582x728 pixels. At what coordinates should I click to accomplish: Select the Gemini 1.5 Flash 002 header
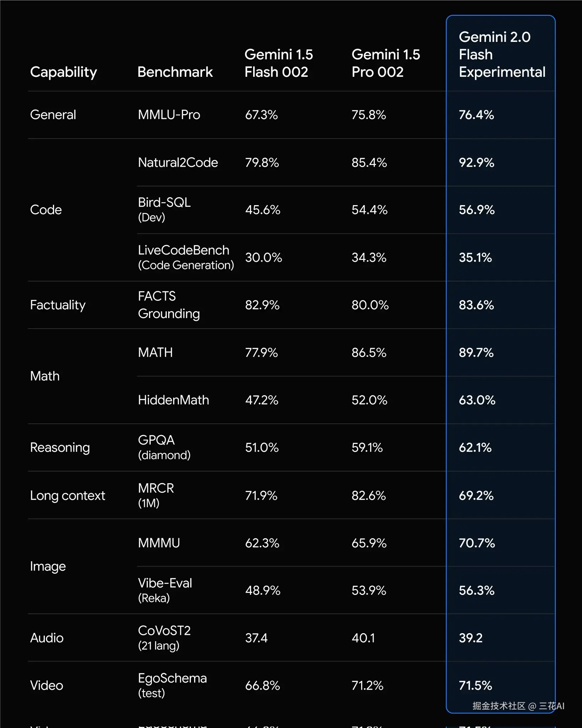click(x=278, y=63)
